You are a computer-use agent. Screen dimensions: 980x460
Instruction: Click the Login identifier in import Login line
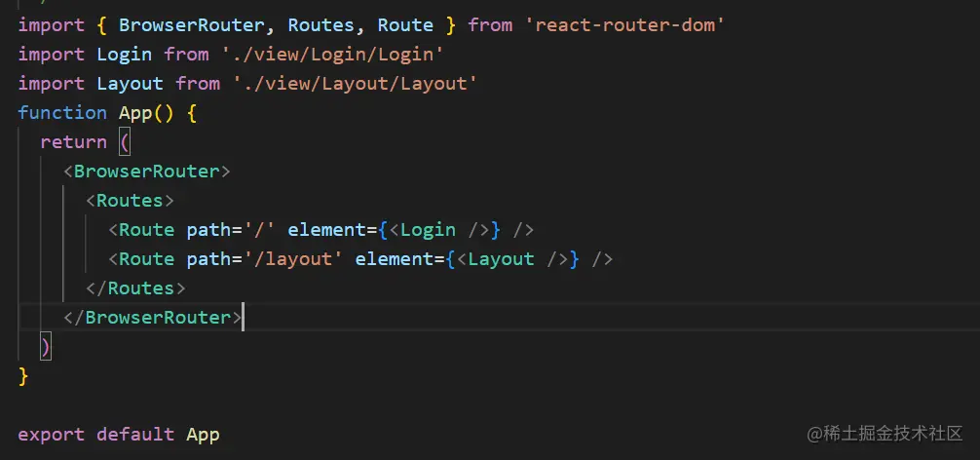click(x=125, y=55)
